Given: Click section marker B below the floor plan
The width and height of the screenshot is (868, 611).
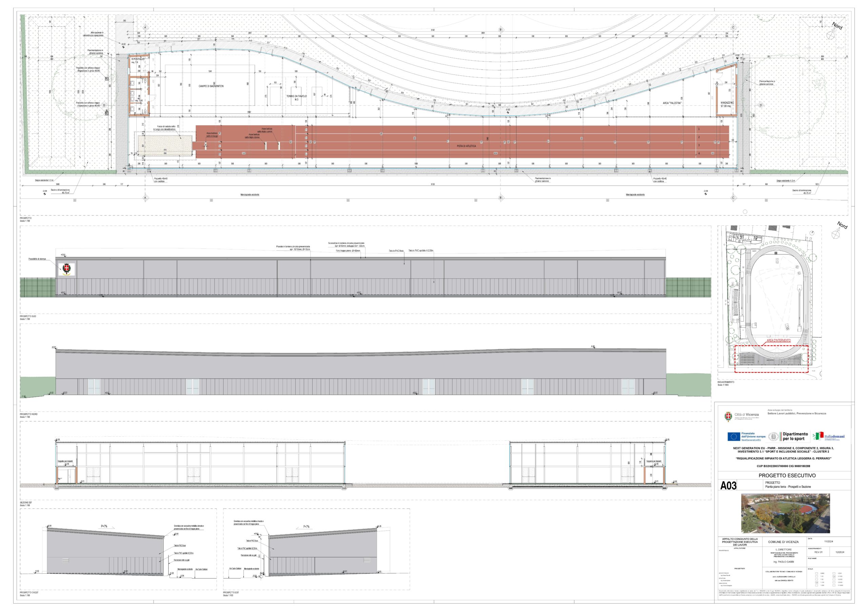Looking at the screenshot, I should click(x=500, y=197).
